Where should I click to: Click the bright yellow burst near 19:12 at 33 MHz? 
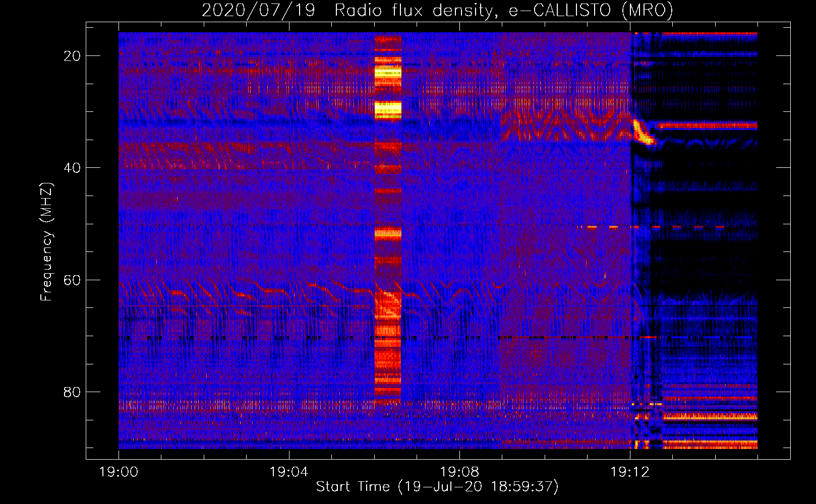click(x=643, y=132)
